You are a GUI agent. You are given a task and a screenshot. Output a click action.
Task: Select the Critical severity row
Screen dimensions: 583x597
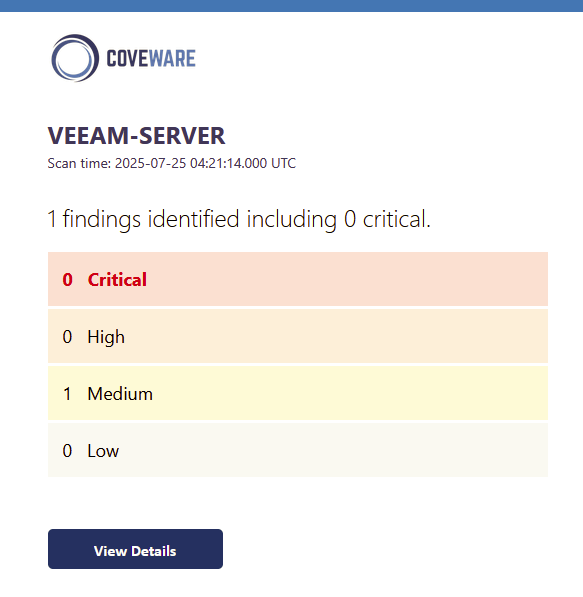pos(298,279)
